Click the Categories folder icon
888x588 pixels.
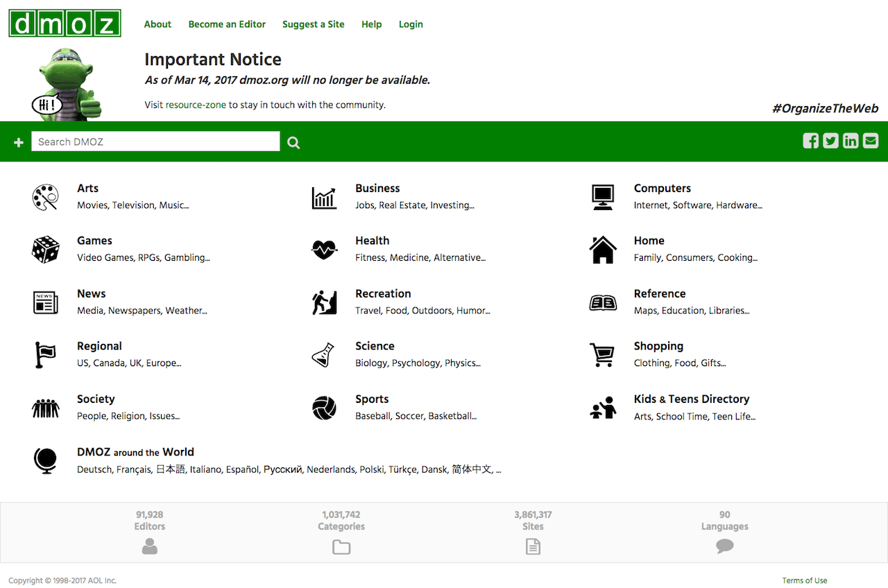coord(341,547)
